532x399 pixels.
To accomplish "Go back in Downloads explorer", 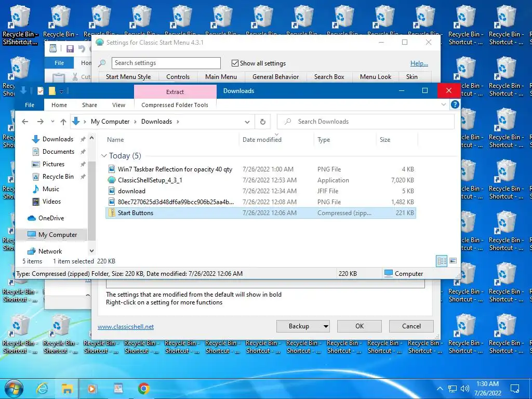I will click(25, 122).
